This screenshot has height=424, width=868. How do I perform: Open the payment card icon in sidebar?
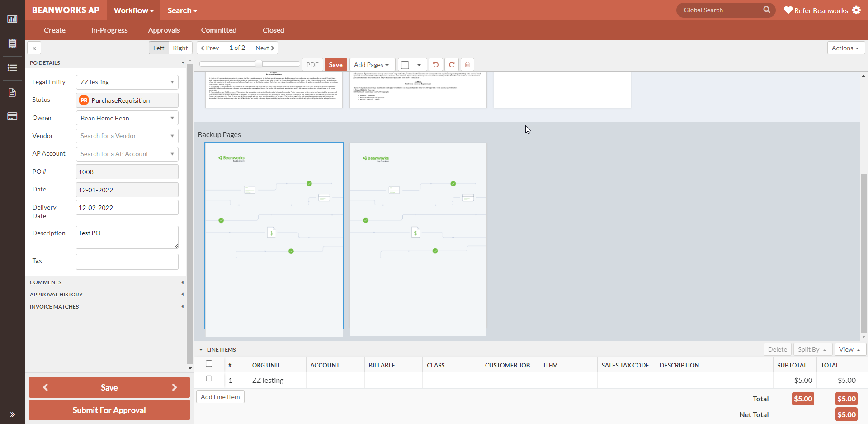[x=12, y=116]
